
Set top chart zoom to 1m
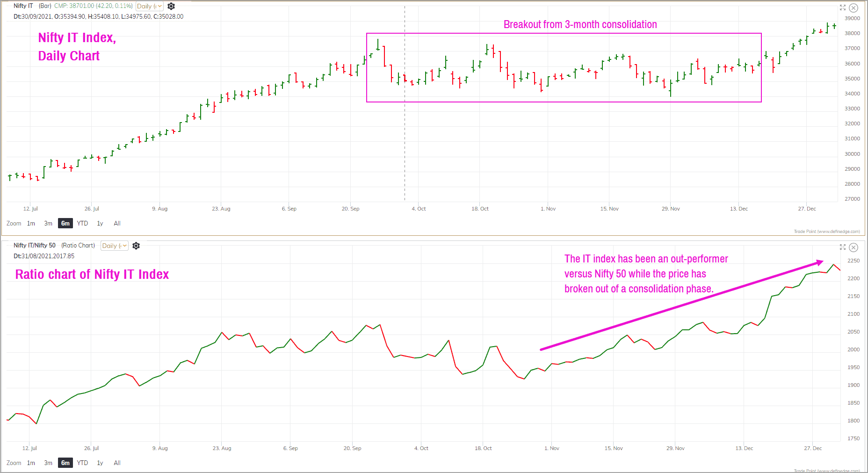coord(31,223)
